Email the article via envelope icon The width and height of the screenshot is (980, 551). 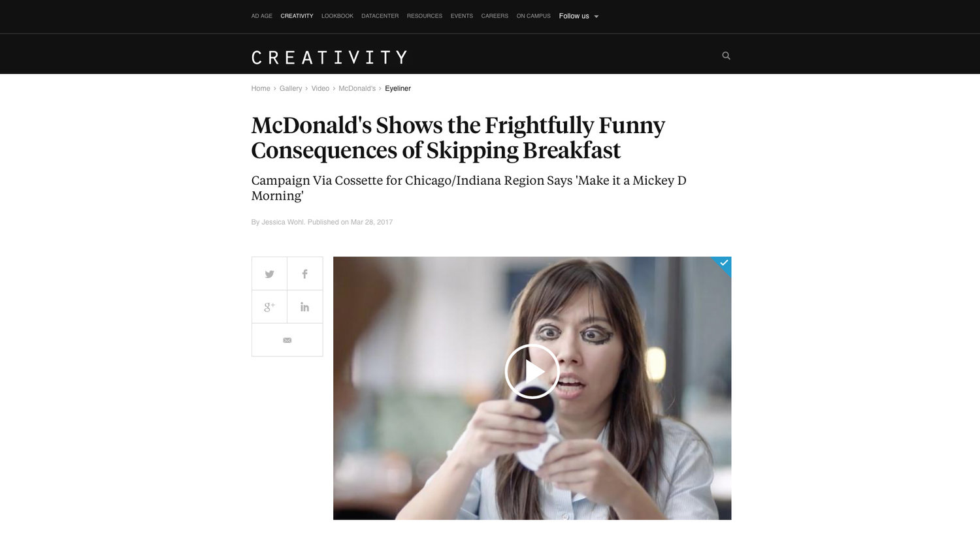(x=287, y=340)
